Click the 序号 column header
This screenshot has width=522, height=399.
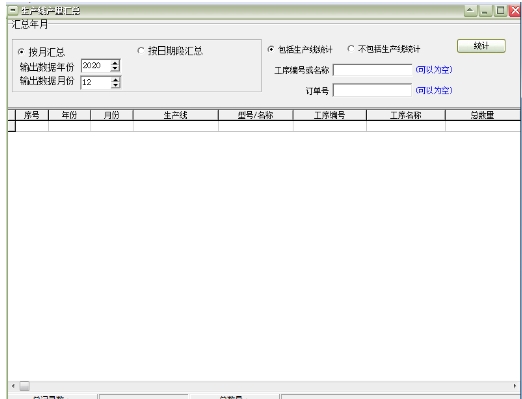pos(32,115)
